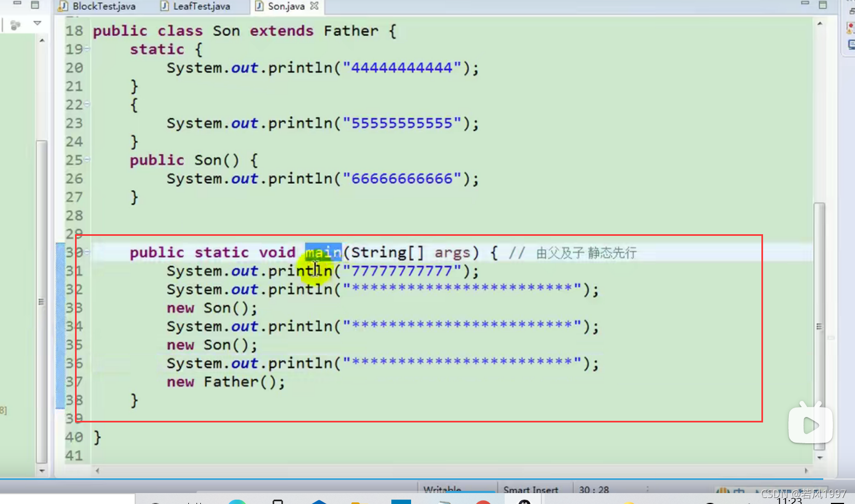Switch to the BlockTest.java editor tab
Screen dimensions: 855x504
click(x=97, y=6)
